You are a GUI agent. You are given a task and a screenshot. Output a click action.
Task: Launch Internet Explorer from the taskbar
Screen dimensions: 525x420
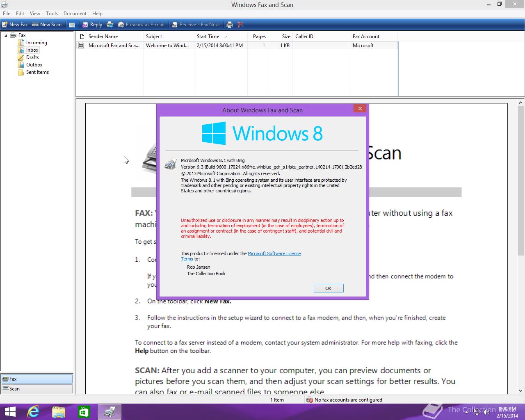[33, 412]
